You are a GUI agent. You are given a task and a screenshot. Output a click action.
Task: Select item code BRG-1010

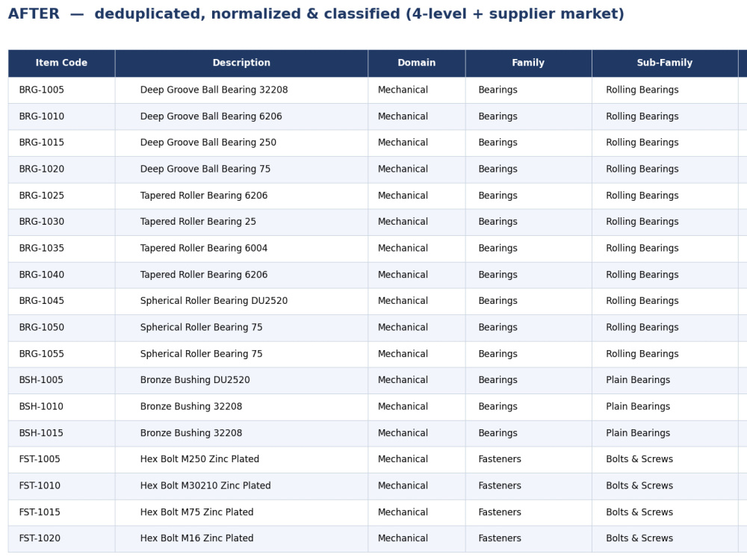pos(41,116)
